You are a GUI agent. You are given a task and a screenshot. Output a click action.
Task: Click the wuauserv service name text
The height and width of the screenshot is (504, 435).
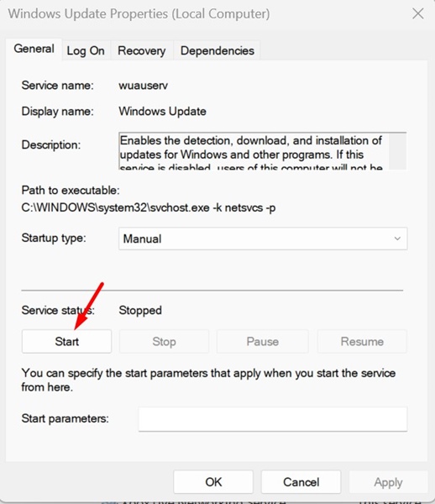tap(144, 86)
